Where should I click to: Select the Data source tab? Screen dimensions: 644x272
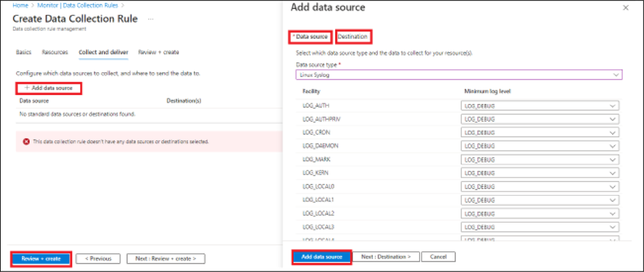tap(310, 37)
